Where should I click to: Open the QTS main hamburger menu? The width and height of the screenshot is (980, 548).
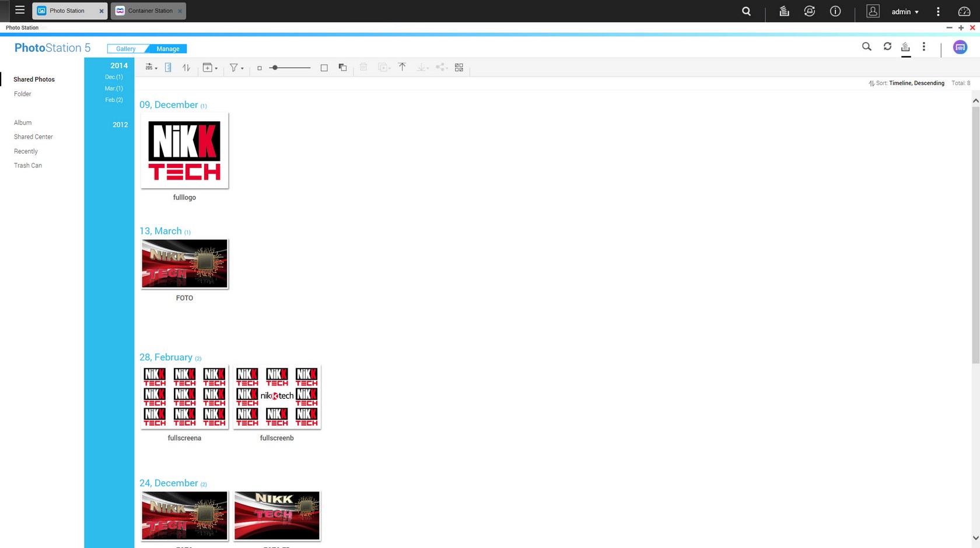coord(20,10)
